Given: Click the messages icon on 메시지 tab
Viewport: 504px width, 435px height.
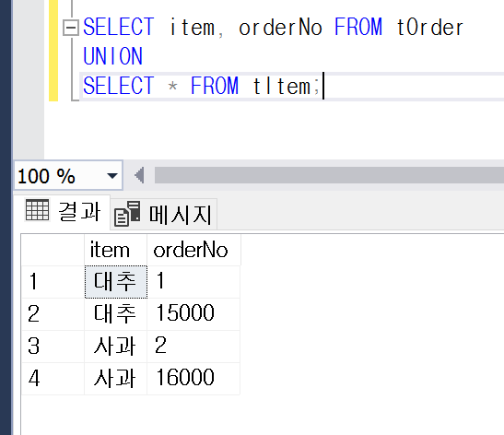Looking at the screenshot, I should tap(127, 214).
